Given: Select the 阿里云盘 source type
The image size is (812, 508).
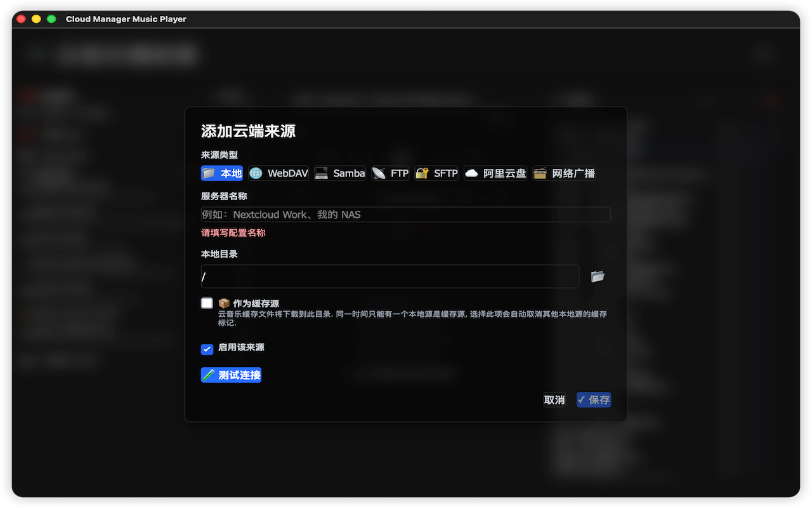Looking at the screenshot, I should coord(495,173).
